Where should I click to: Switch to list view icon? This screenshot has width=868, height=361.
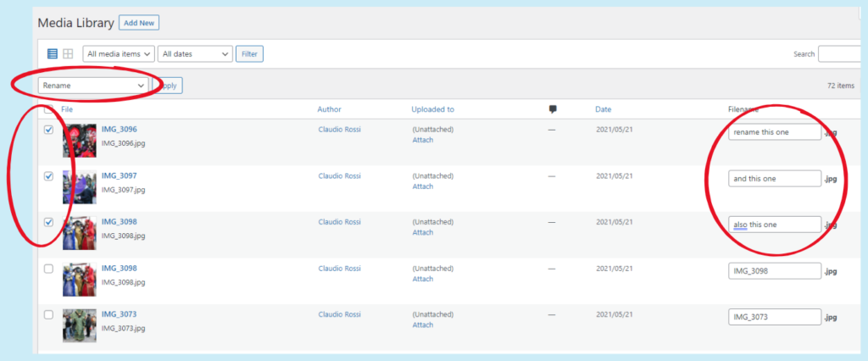tap(52, 53)
